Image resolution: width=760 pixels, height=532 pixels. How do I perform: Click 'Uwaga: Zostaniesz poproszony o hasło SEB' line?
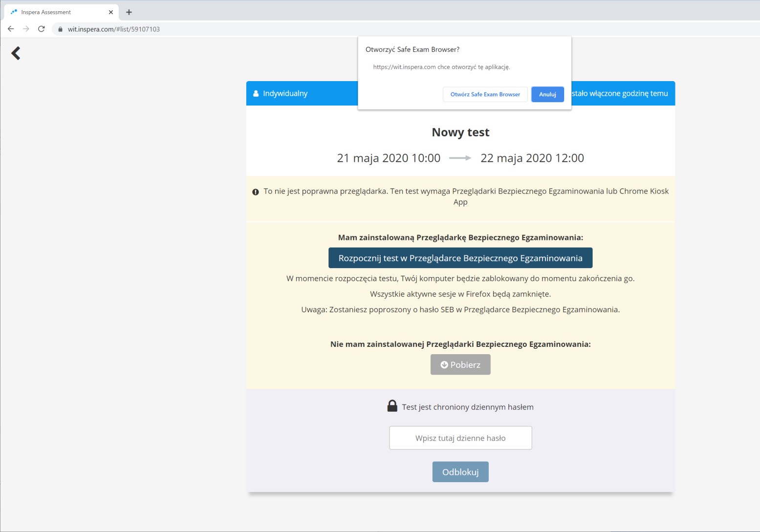coord(460,309)
